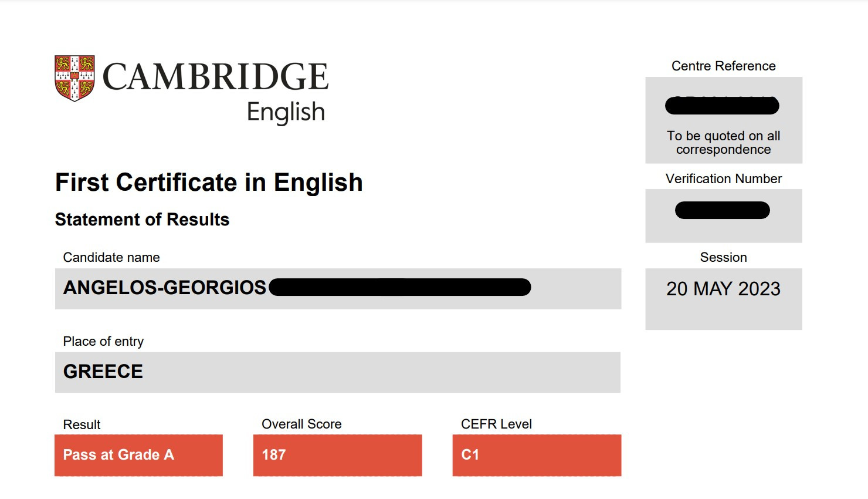The image size is (868, 499).
Task: Click the Verification Number heading
Action: coord(723,178)
